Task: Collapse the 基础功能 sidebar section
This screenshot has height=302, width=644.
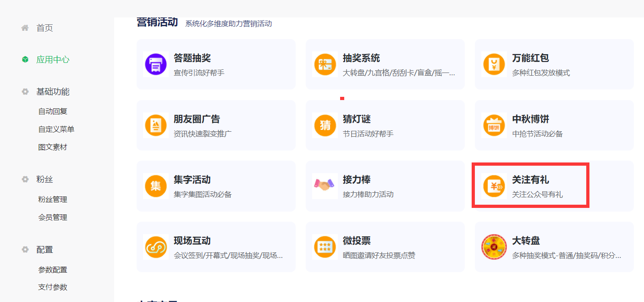Action: [53, 92]
